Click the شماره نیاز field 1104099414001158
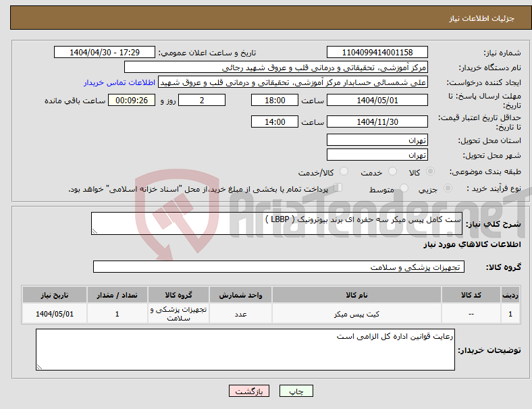This screenshot has height=409, width=532. (x=377, y=53)
